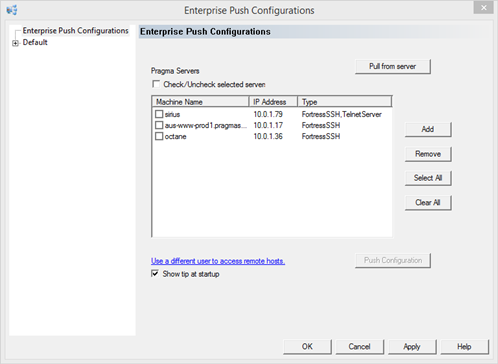Click FortressSSH type for aus-www-prod1 row
This screenshot has height=364, width=498.
click(x=321, y=125)
